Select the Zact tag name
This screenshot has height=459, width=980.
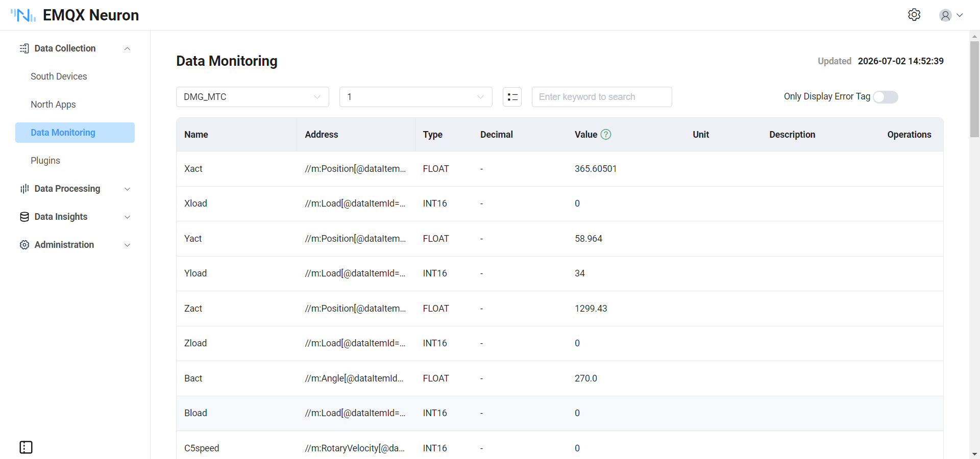pos(193,309)
